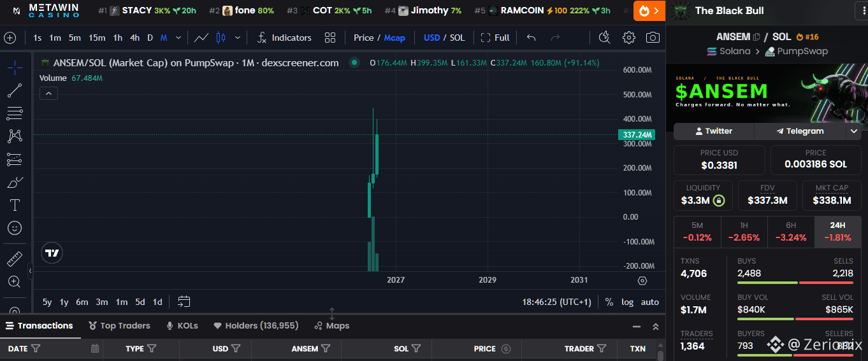868x361 pixels.
Task: Open the forecasting and measurement tools
Action: 15,159
